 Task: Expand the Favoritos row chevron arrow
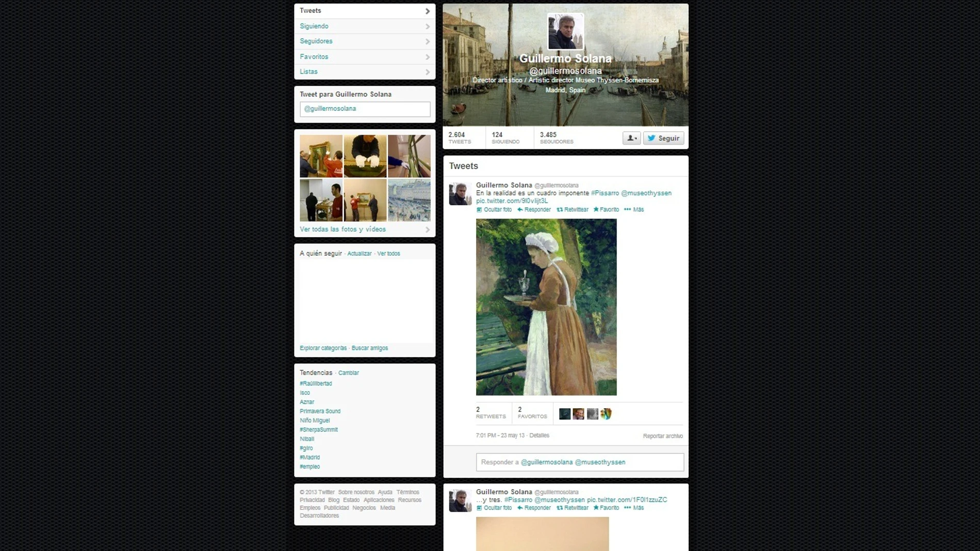click(428, 57)
